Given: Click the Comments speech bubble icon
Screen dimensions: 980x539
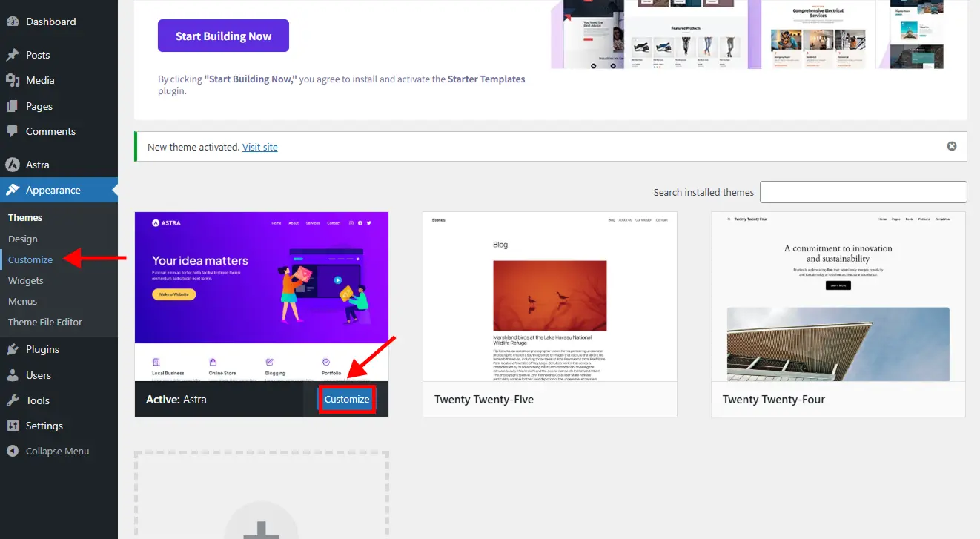Looking at the screenshot, I should [13, 131].
